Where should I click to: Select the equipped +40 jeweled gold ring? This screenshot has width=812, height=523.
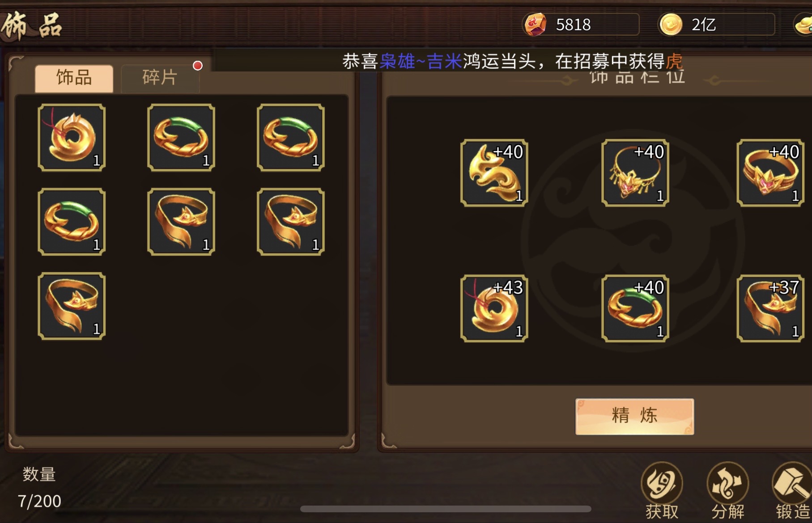click(x=770, y=173)
